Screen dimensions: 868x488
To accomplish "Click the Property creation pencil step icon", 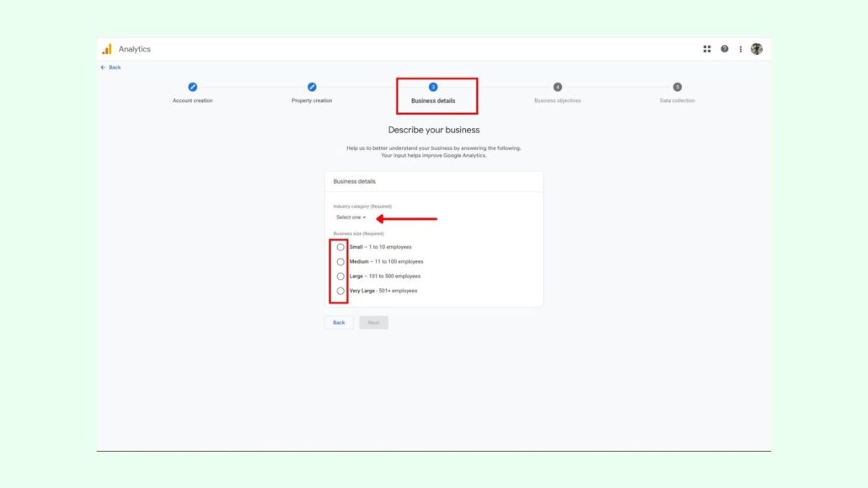I will click(x=312, y=87).
